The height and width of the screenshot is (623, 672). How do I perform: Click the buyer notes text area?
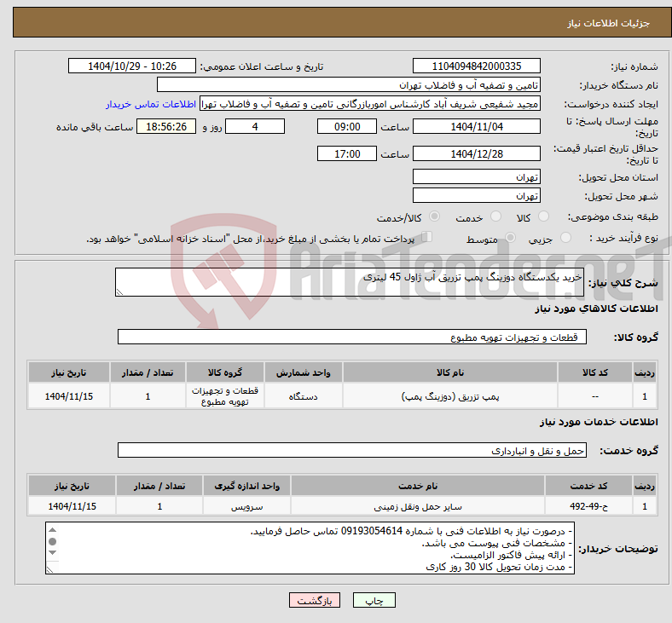310,548
